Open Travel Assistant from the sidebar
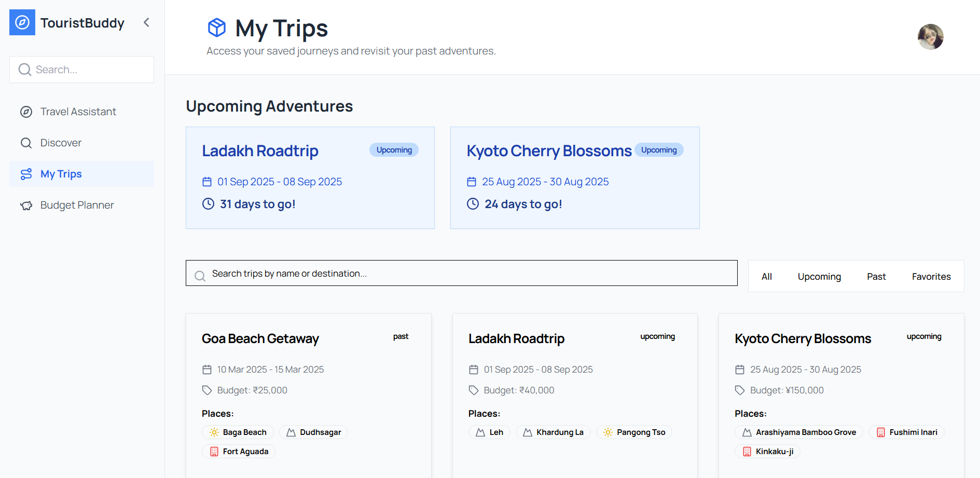 coord(78,112)
